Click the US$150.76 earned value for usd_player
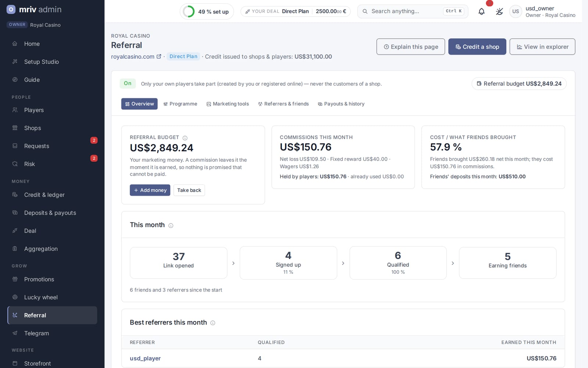The image size is (588, 368). pos(541,358)
